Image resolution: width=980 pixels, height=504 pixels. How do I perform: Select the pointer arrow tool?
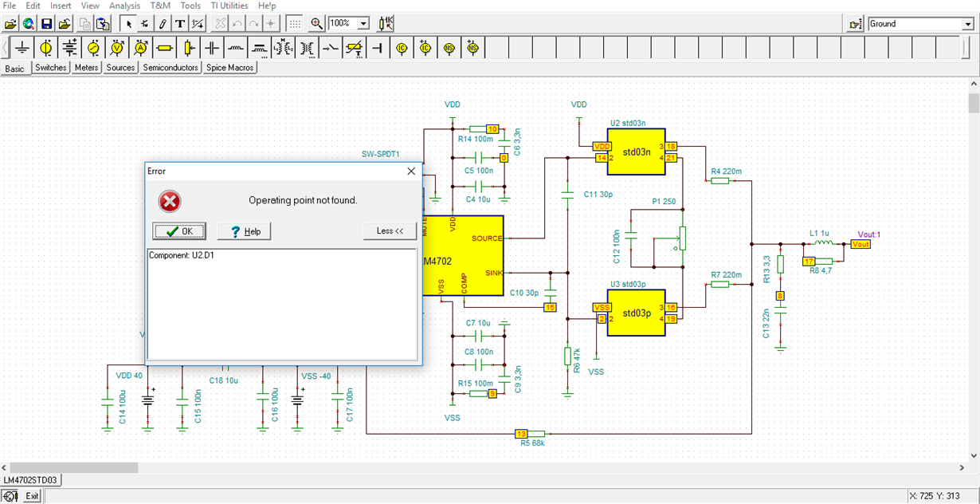click(x=128, y=24)
